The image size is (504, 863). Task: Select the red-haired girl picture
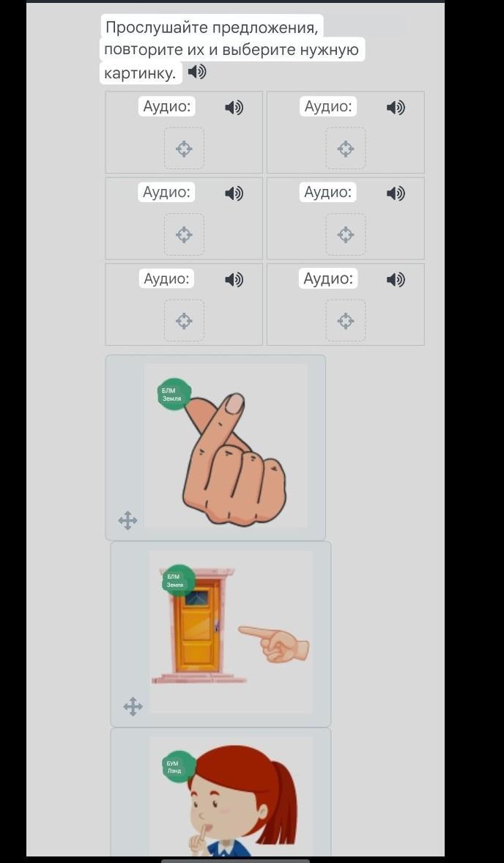[x=231, y=796]
